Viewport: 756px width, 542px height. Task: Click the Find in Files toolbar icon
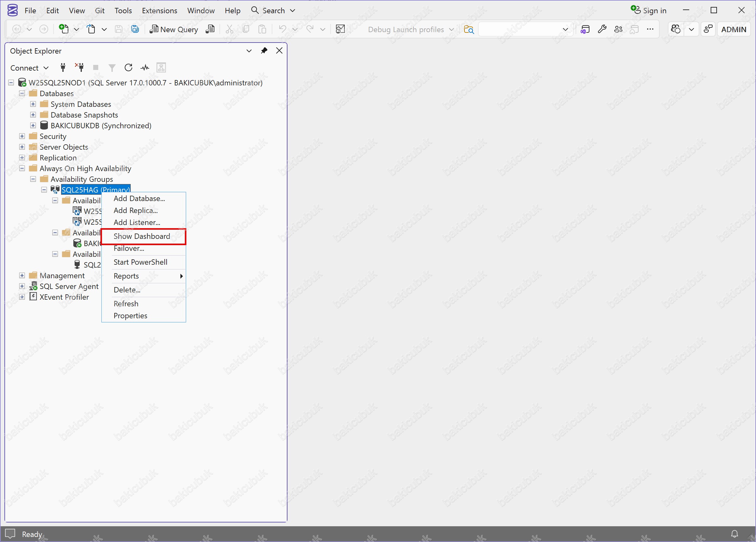coord(469,29)
